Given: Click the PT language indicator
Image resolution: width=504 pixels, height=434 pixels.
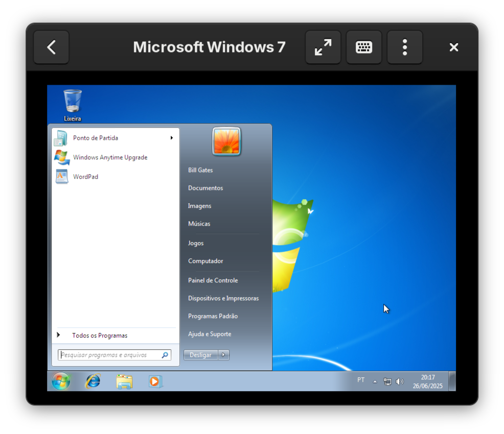Looking at the screenshot, I should click(x=361, y=380).
